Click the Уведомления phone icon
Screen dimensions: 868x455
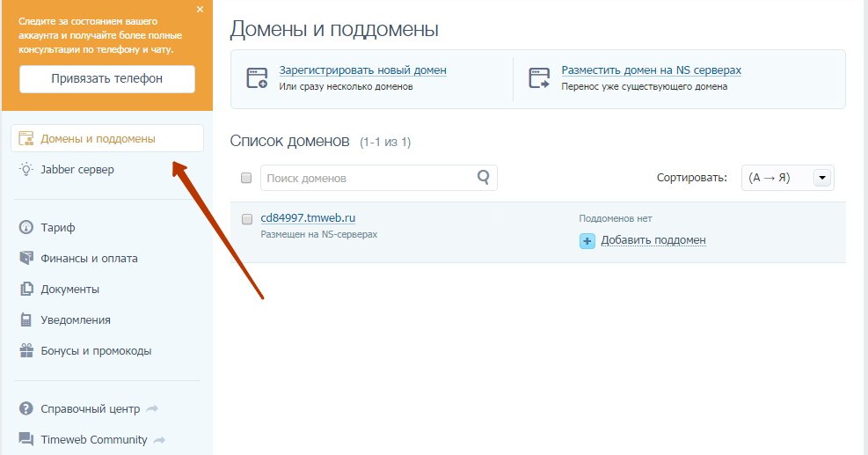pyautogui.click(x=26, y=320)
